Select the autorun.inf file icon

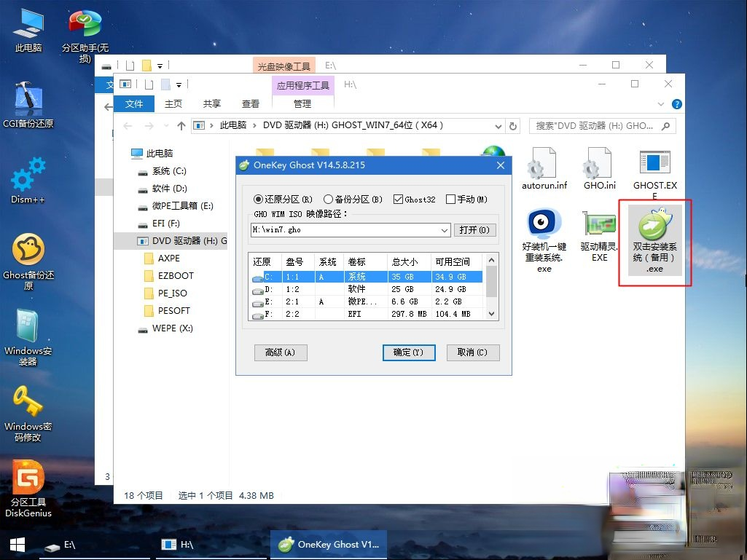[544, 168]
